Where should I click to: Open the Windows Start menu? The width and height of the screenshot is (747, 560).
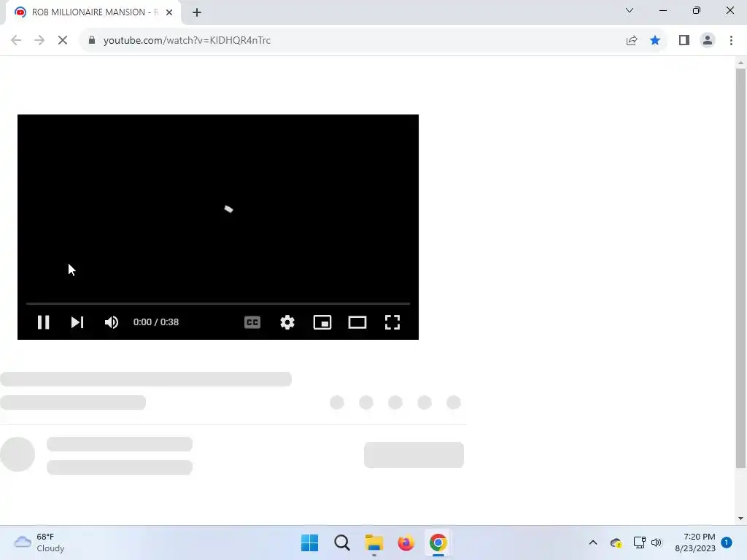309,542
